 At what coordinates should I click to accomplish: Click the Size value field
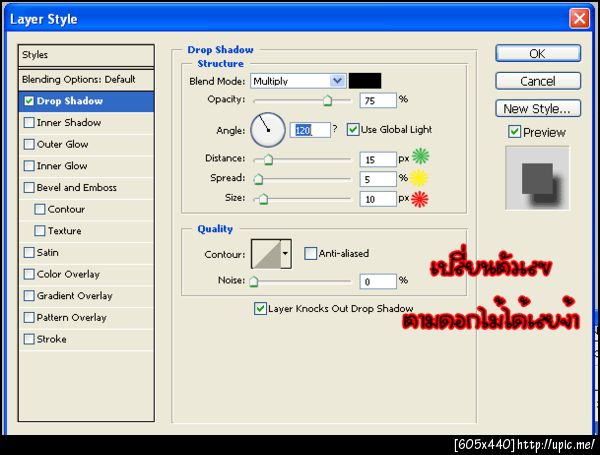point(378,199)
